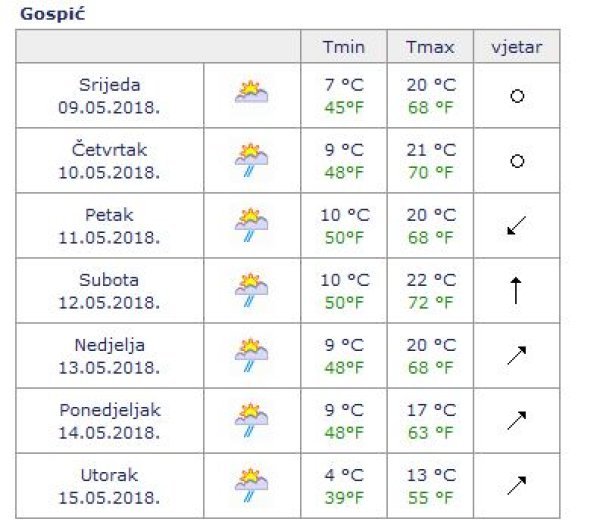Screen dimensions: 600x528
Task: Click the weather icon for Ponedjeljak 14.05.2018
Action: (x=252, y=420)
